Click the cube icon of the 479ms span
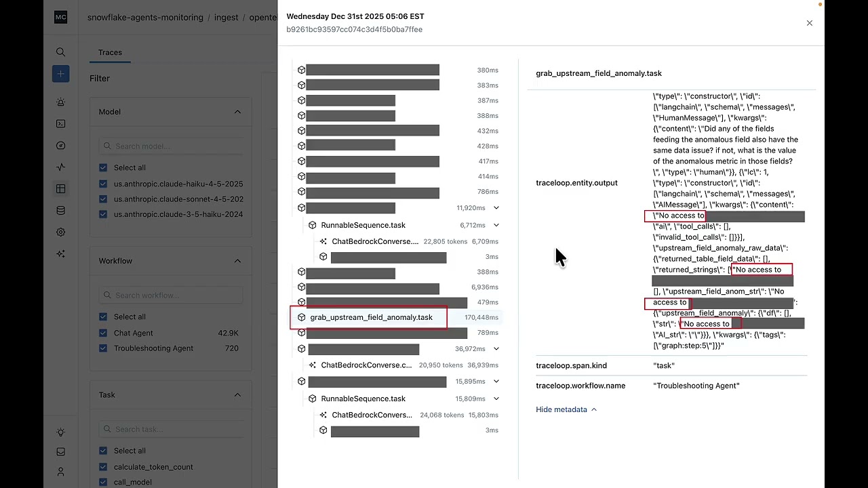This screenshot has width=868, height=488. 302,302
